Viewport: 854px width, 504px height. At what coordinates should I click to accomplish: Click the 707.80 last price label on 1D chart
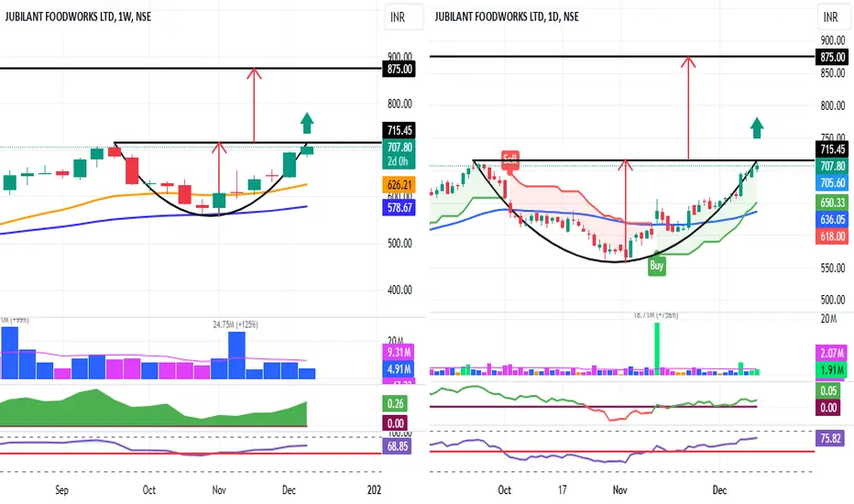[832, 166]
